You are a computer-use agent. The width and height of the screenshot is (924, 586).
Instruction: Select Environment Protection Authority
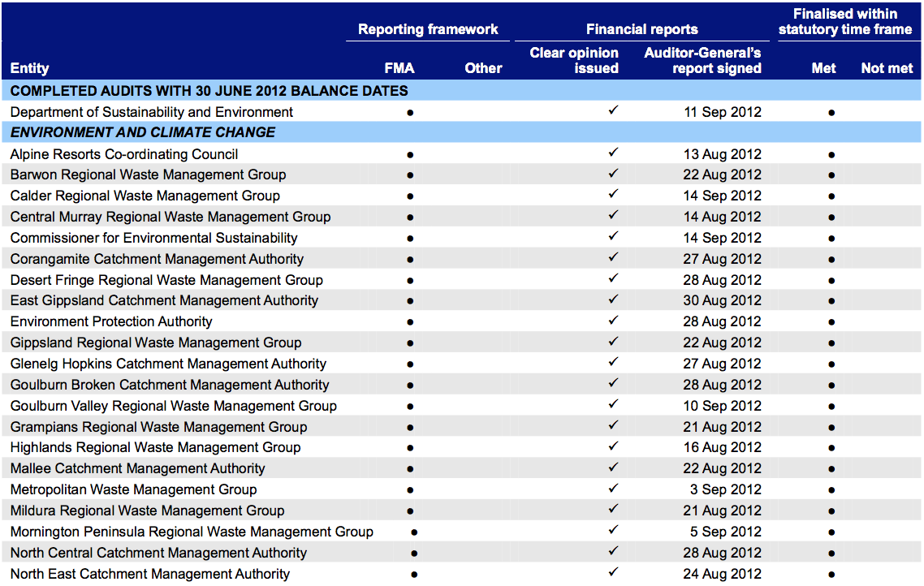tap(110, 321)
